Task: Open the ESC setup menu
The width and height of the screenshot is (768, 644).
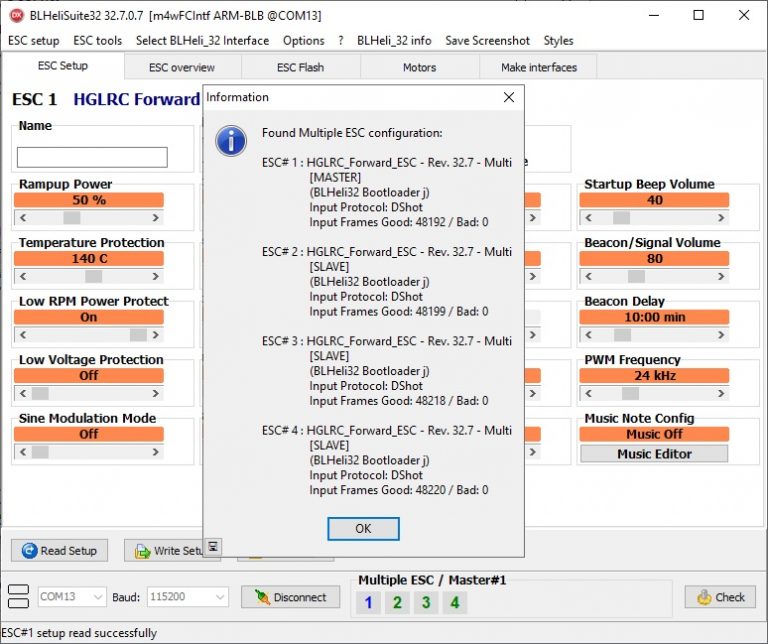Action: tap(34, 41)
